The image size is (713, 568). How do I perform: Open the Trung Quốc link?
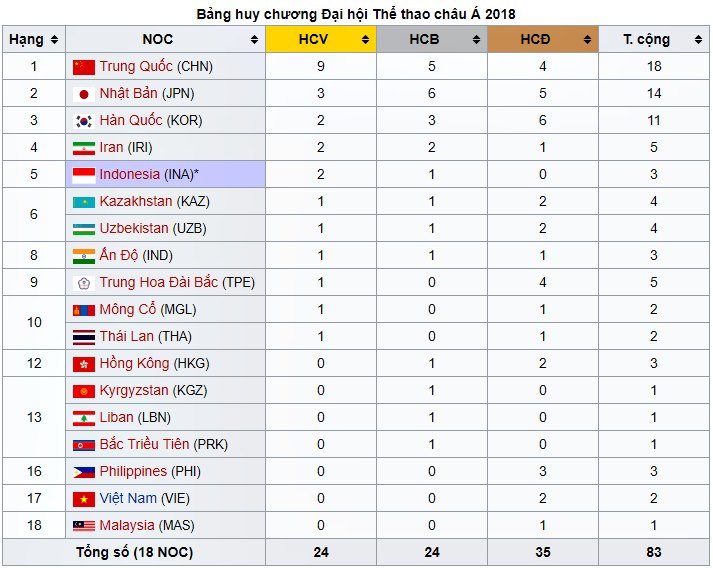click(x=136, y=67)
